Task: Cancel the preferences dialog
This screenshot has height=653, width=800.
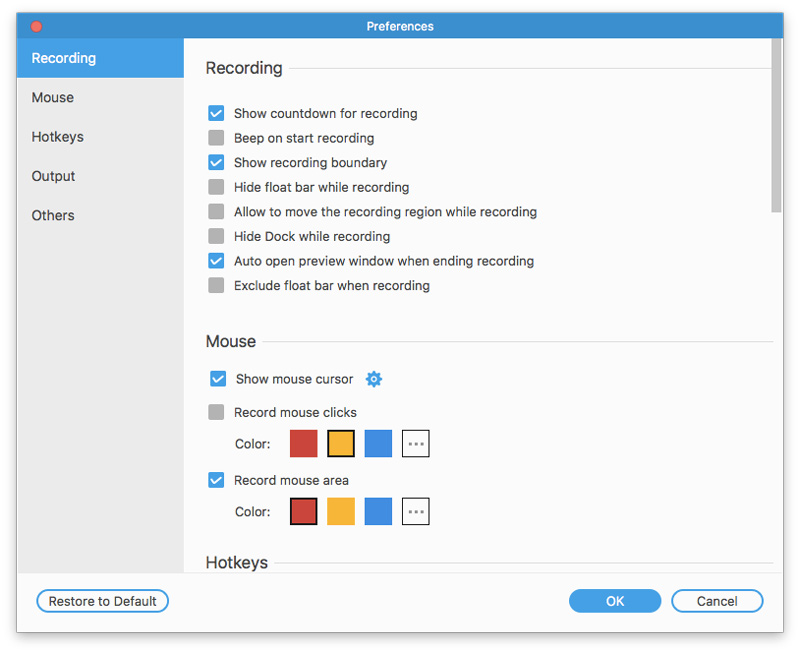Action: coord(717,601)
